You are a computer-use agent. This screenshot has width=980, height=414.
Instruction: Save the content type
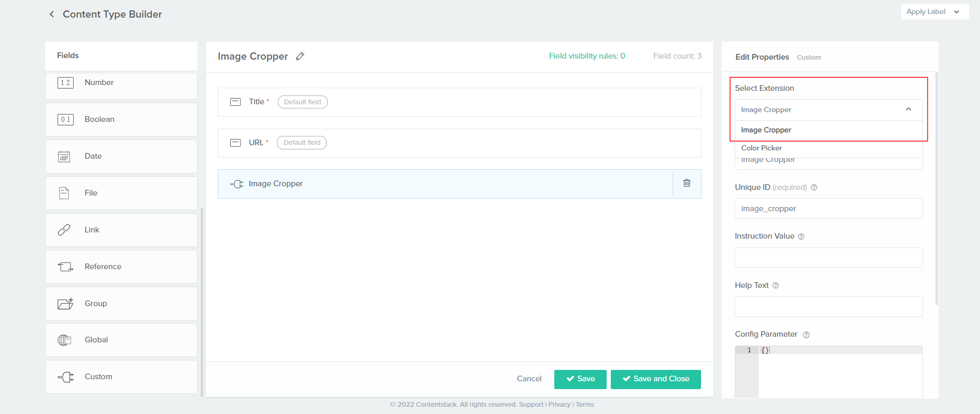click(x=580, y=379)
